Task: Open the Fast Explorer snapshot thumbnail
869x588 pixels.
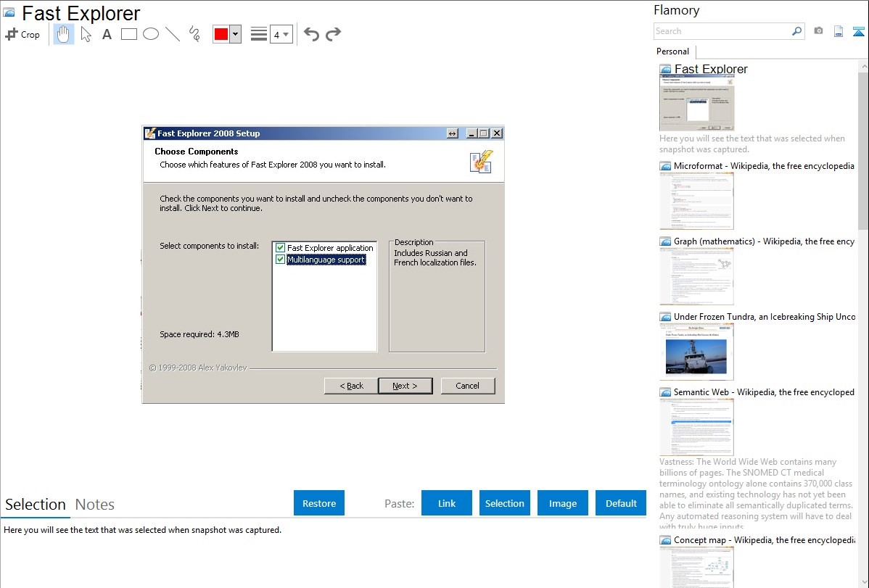Action: tap(697, 104)
